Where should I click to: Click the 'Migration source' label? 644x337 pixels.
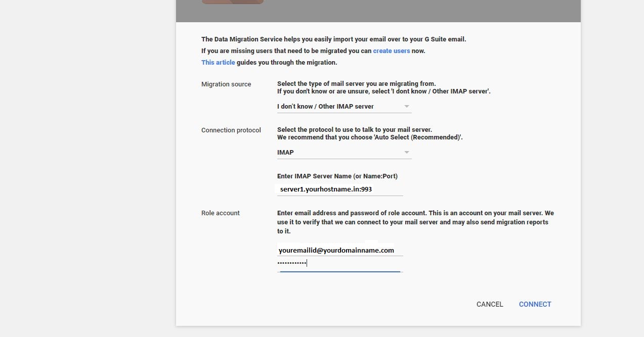226,84
